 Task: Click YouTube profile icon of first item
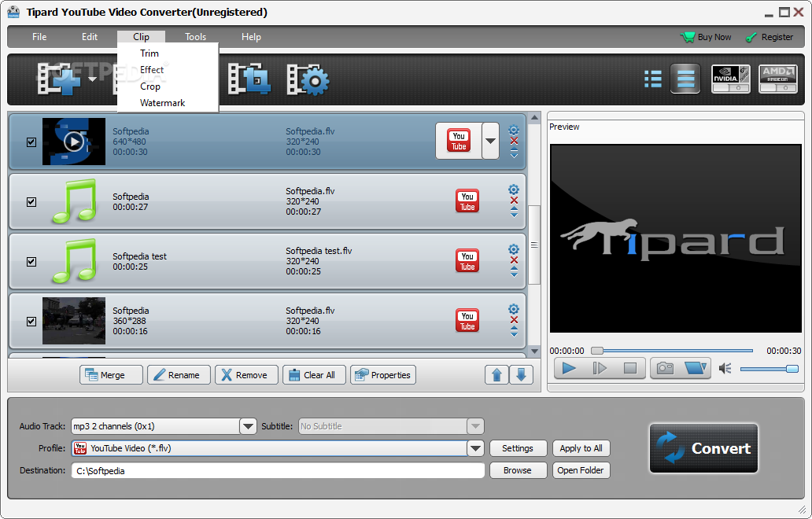coord(459,141)
